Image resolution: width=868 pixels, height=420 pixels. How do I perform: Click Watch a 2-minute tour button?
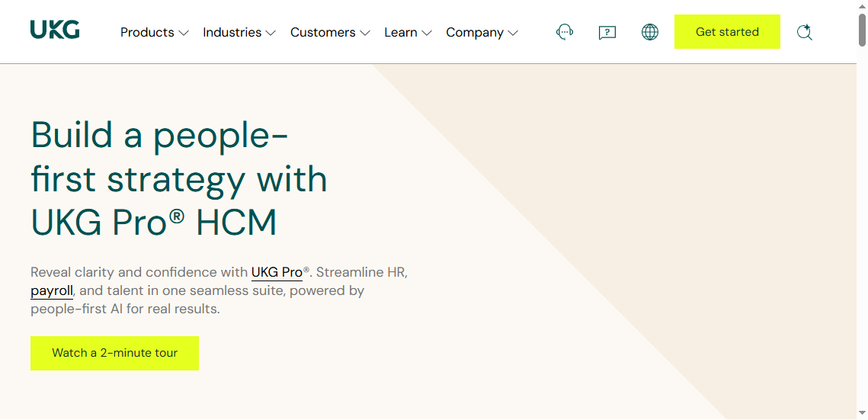click(x=114, y=353)
